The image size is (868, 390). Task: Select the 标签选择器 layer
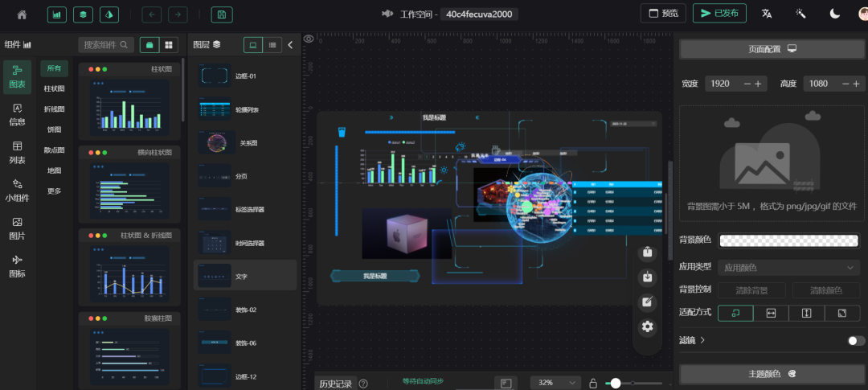point(245,209)
